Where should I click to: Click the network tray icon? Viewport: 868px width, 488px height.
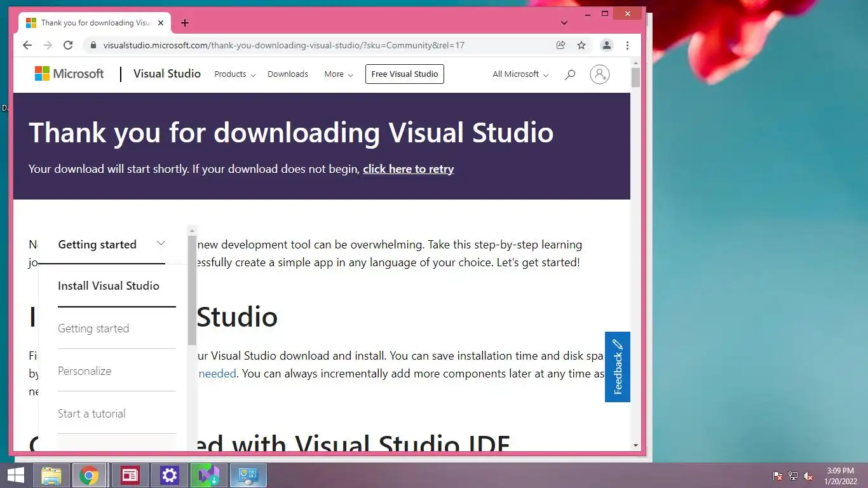click(x=793, y=476)
